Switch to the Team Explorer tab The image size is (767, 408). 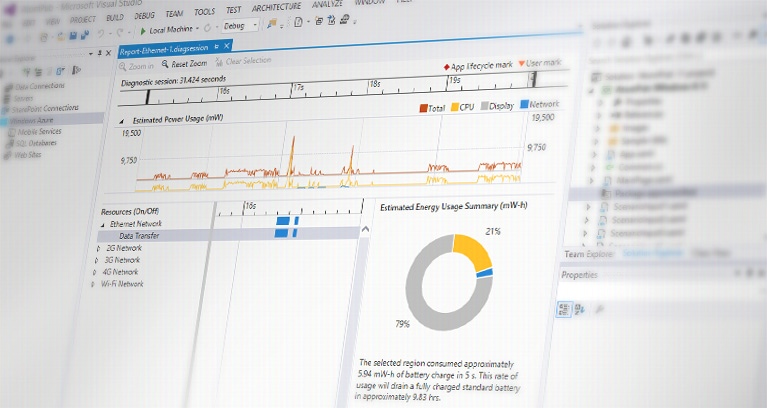(588, 254)
